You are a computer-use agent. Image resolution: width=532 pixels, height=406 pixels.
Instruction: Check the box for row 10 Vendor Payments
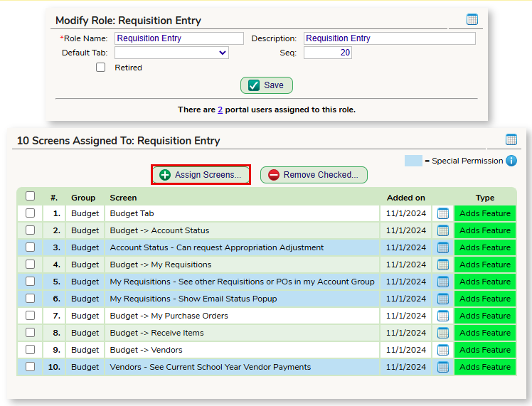pos(30,366)
